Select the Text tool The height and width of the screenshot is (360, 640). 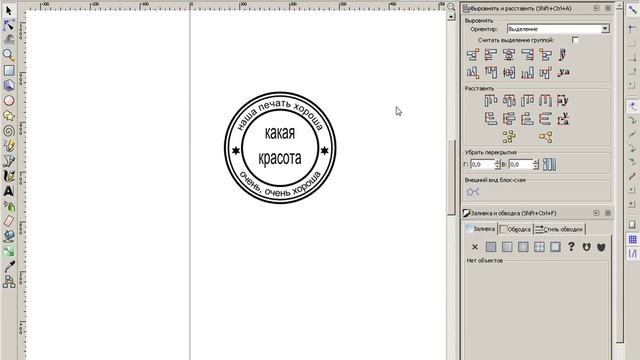point(9,191)
